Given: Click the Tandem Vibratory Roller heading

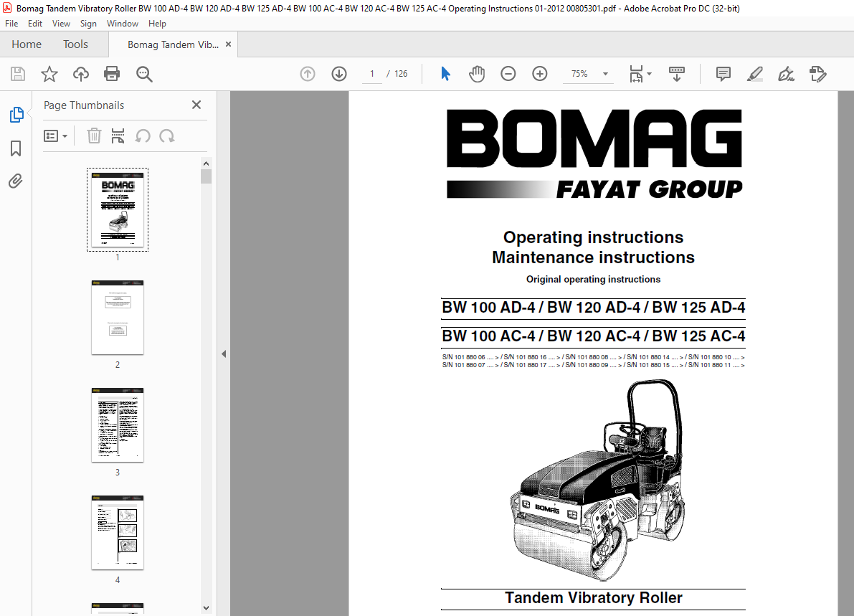Looking at the screenshot, I should coord(593,597).
